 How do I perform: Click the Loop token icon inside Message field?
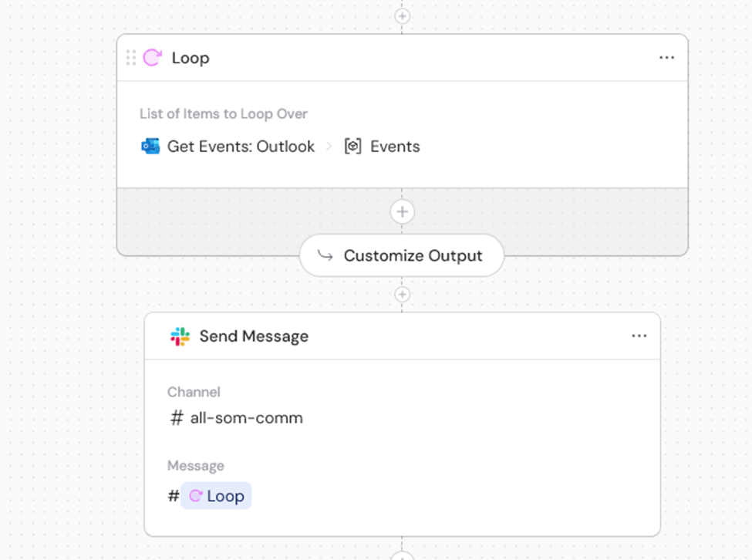(197, 496)
